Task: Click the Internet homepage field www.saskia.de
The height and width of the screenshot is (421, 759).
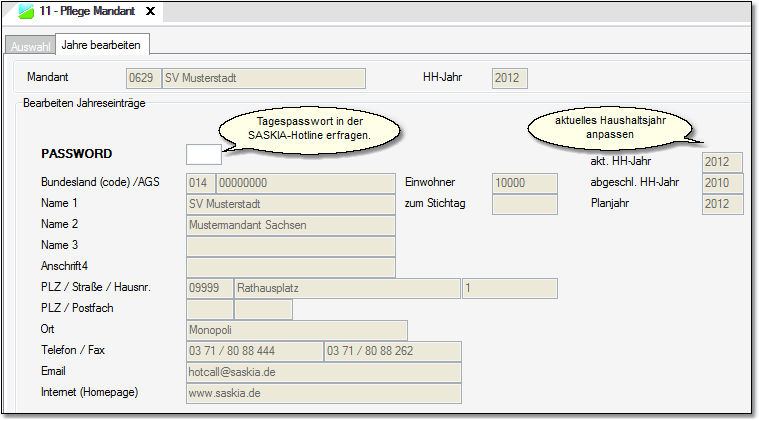Action: [322, 393]
